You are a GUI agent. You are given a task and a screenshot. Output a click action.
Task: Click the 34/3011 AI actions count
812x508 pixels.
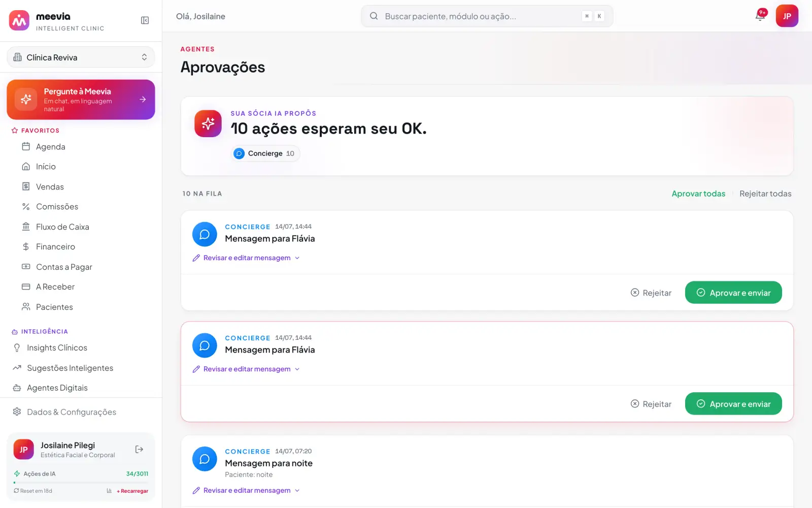tap(137, 474)
